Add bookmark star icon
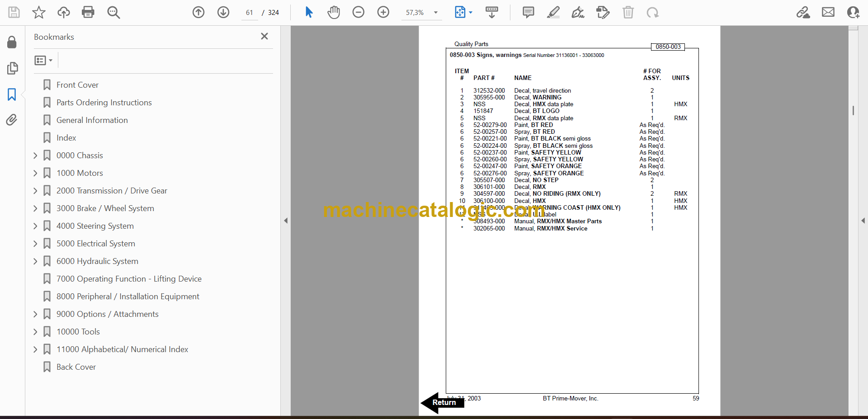 click(39, 12)
